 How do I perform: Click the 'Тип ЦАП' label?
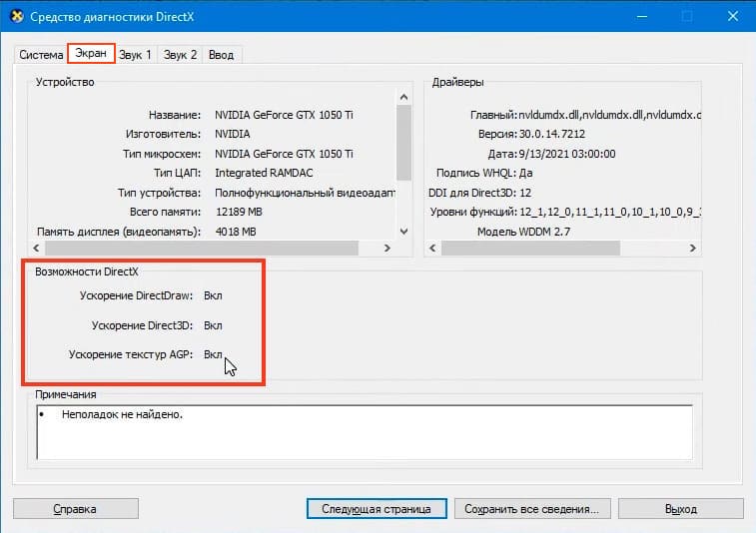click(178, 173)
